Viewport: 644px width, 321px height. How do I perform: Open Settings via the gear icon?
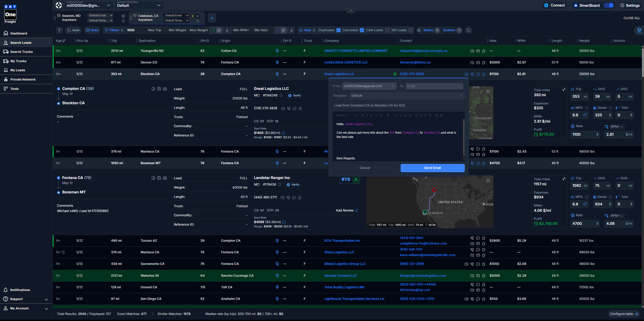(x=622, y=5)
